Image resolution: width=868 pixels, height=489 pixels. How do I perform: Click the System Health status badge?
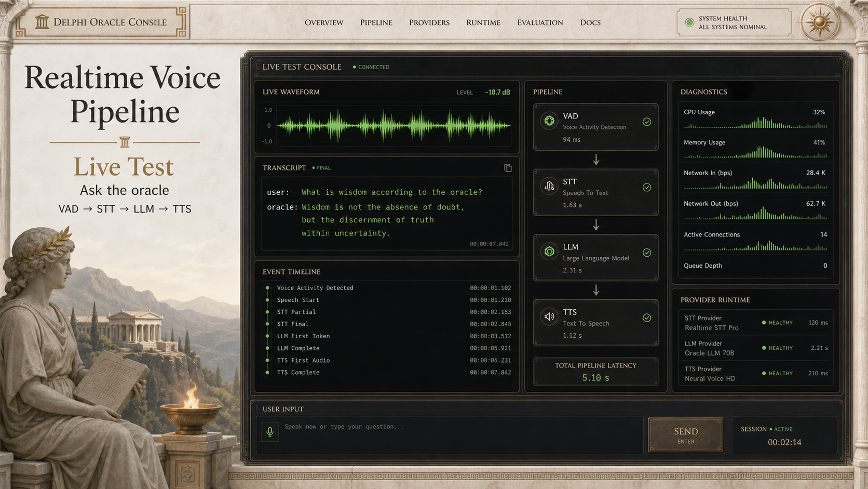[x=734, y=22]
